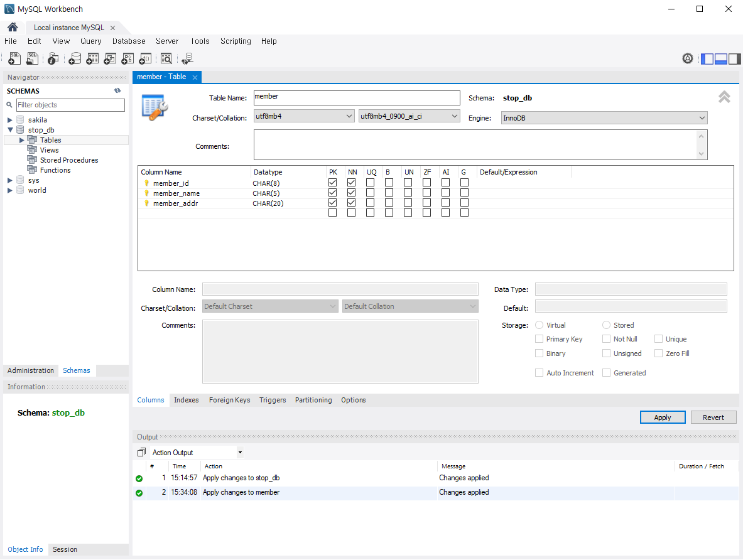Check ZF for member_addr column

click(427, 203)
